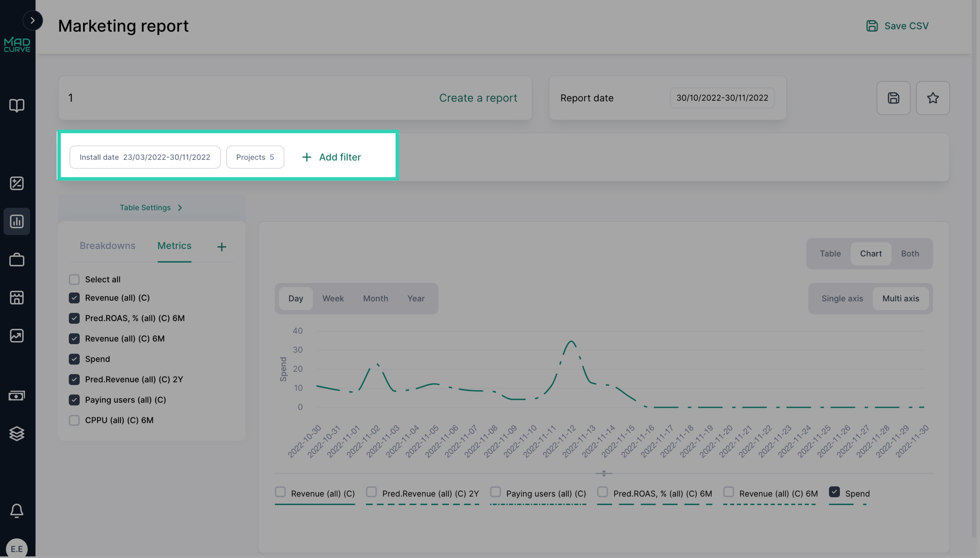
Task: Switch to the Breakdowns tab
Action: pyautogui.click(x=107, y=246)
